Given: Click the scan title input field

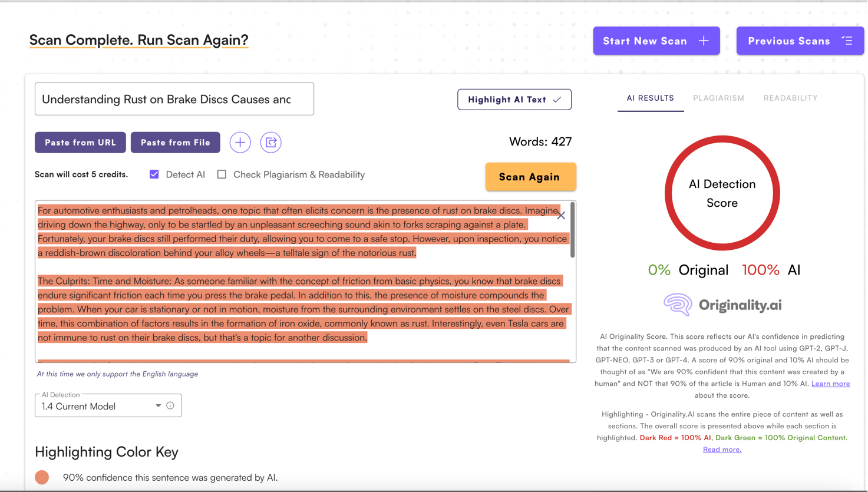Looking at the screenshot, I should point(174,99).
